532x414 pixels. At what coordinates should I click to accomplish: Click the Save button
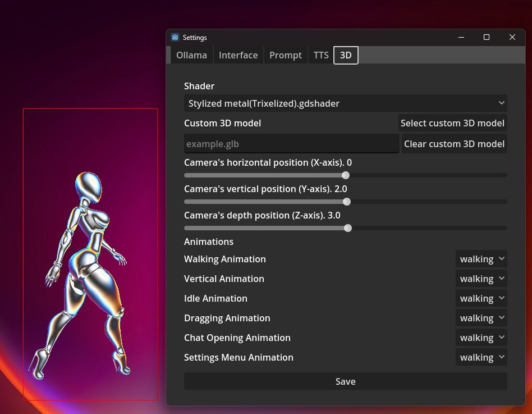345,381
